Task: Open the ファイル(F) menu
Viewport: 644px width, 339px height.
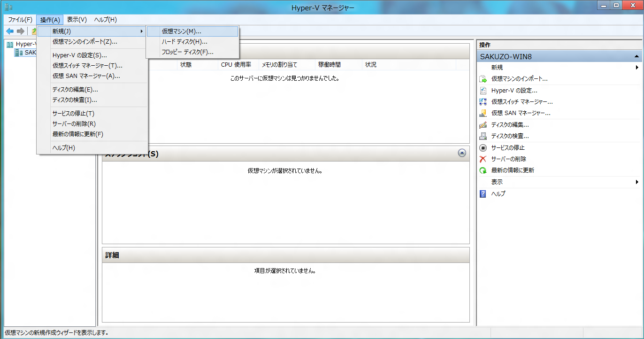Action: click(x=20, y=20)
